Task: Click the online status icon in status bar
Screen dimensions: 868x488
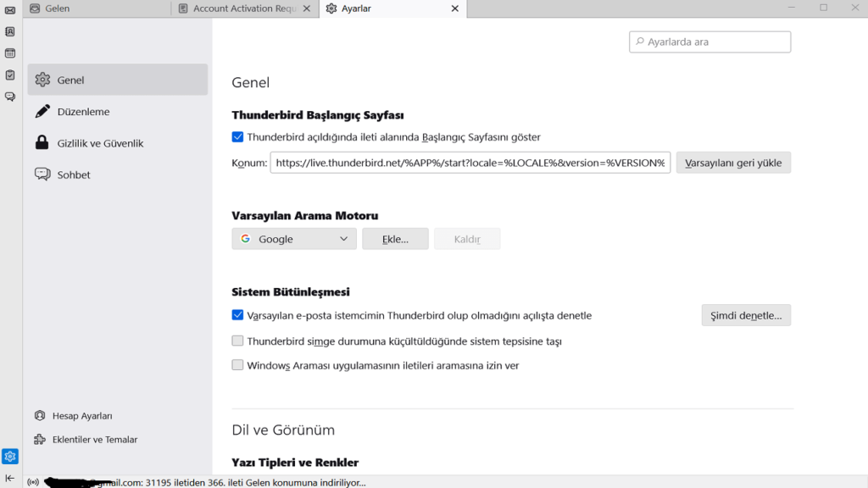Action: click(x=33, y=482)
